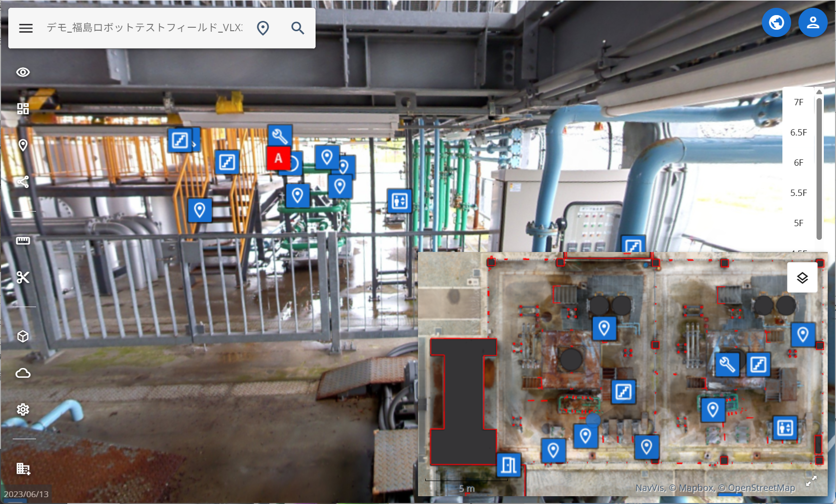This screenshot has width=836, height=504.
Task: Click the pin marker on orange staircase bottom
Action: [199, 210]
